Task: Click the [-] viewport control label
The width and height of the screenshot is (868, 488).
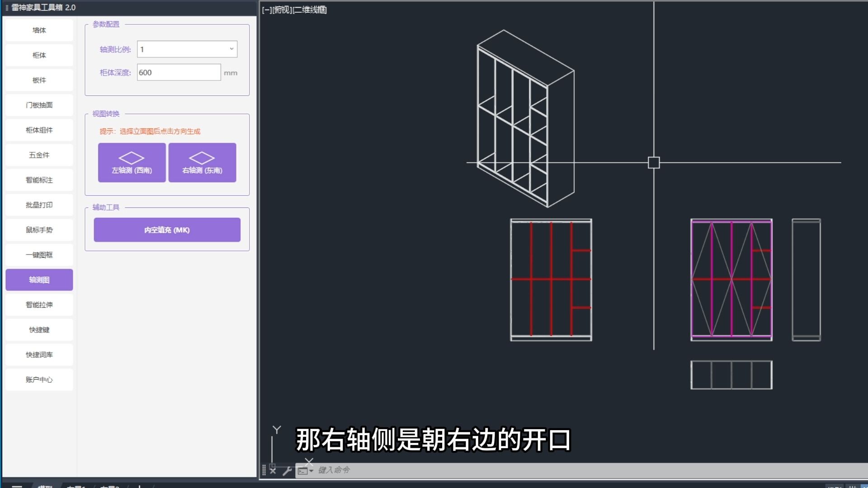Action: [x=267, y=10]
